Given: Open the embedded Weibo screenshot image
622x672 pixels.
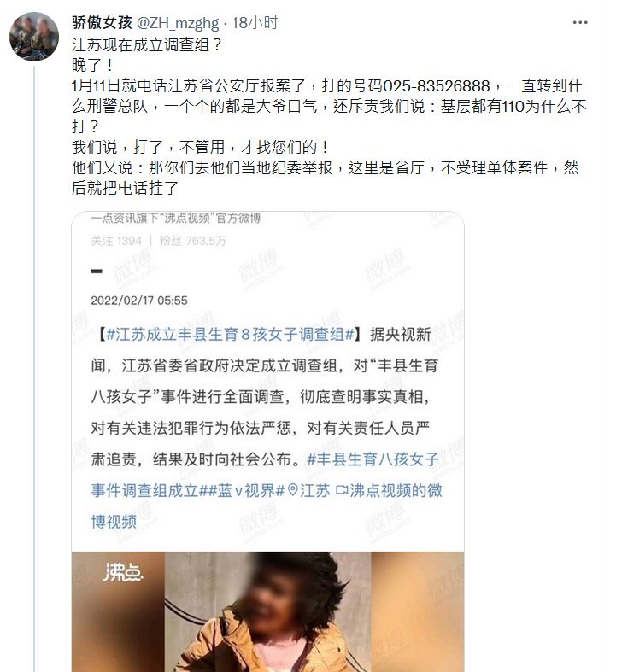Looking at the screenshot, I should 267,441.
